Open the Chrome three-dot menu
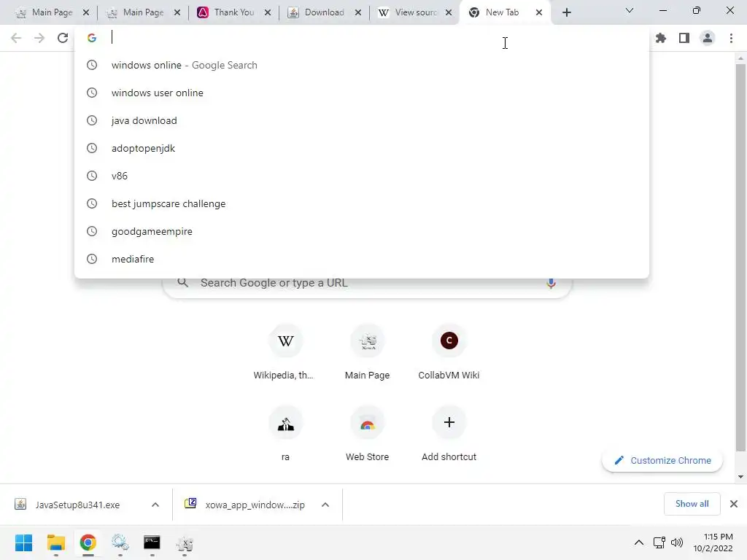The width and height of the screenshot is (747, 560). point(731,38)
